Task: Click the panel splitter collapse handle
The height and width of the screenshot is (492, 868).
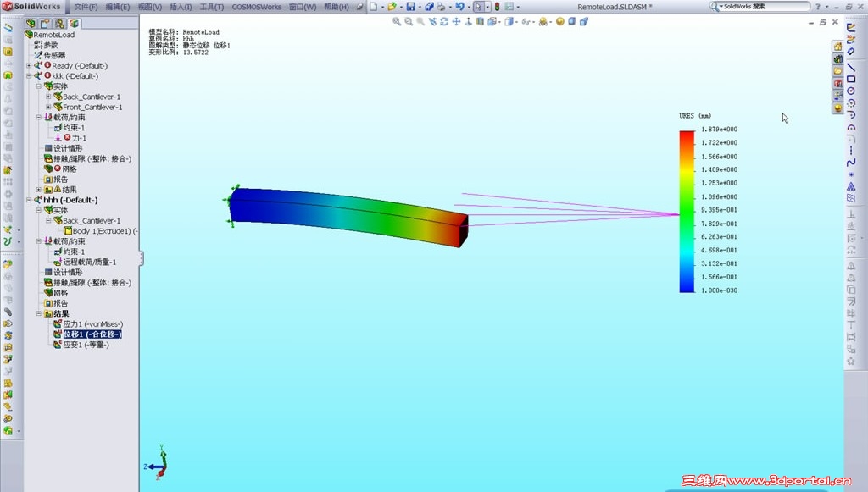Action: pyautogui.click(x=142, y=258)
